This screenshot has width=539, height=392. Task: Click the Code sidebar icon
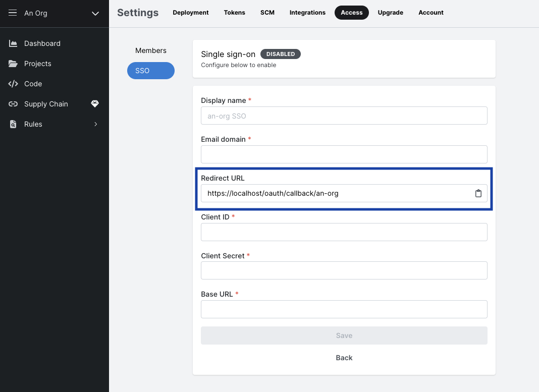13,84
